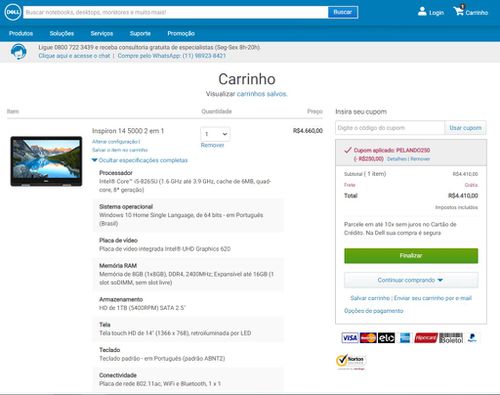The image size is (500, 395).
Task: Click Remover under quantity
Action: (x=212, y=145)
